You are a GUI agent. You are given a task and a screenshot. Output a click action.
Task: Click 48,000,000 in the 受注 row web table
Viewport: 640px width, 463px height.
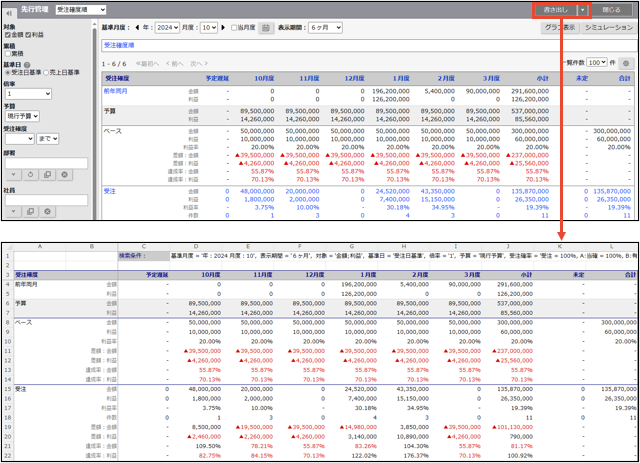click(x=257, y=191)
